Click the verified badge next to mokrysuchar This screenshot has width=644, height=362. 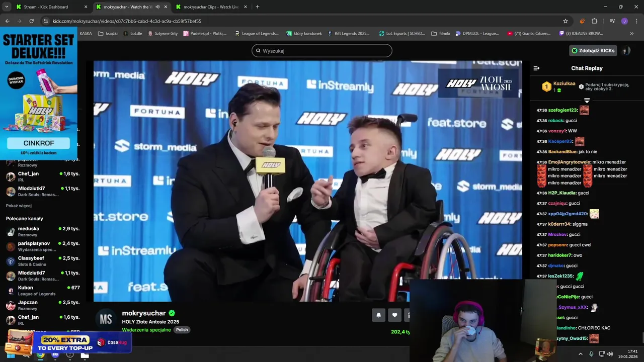[x=172, y=313]
